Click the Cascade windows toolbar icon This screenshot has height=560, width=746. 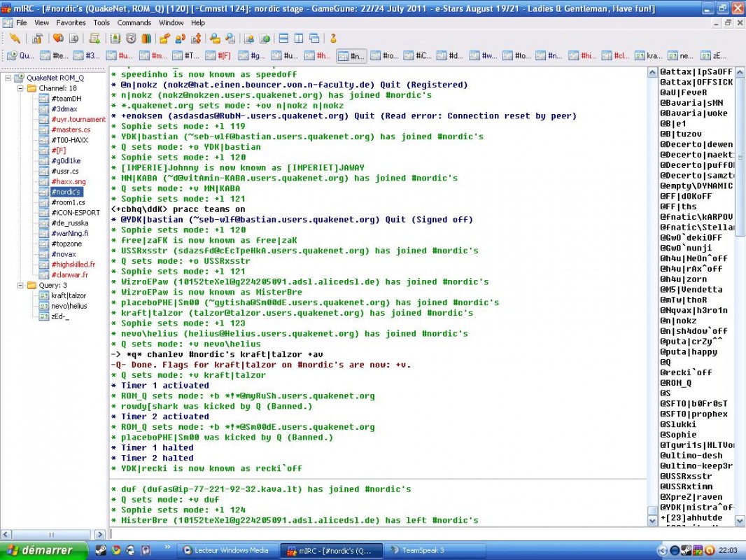coord(314,38)
